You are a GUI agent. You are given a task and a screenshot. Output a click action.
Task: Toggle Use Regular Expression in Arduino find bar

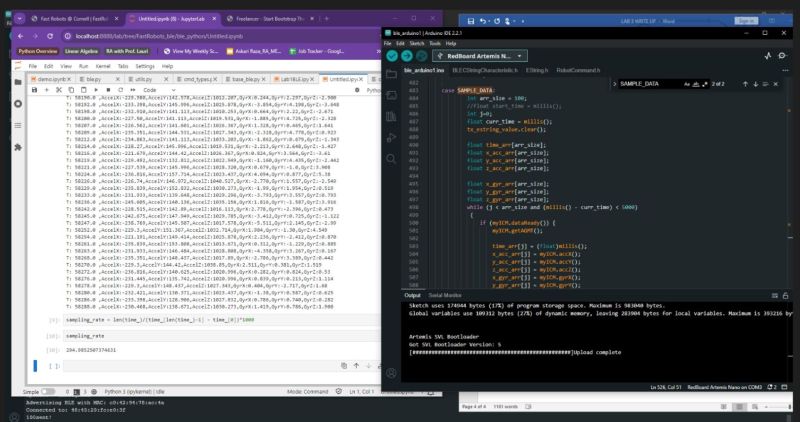tap(705, 84)
